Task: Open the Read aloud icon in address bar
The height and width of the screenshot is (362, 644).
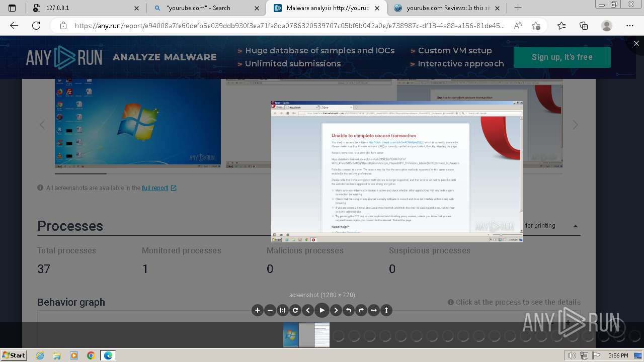Action: click(x=517, y=26)
